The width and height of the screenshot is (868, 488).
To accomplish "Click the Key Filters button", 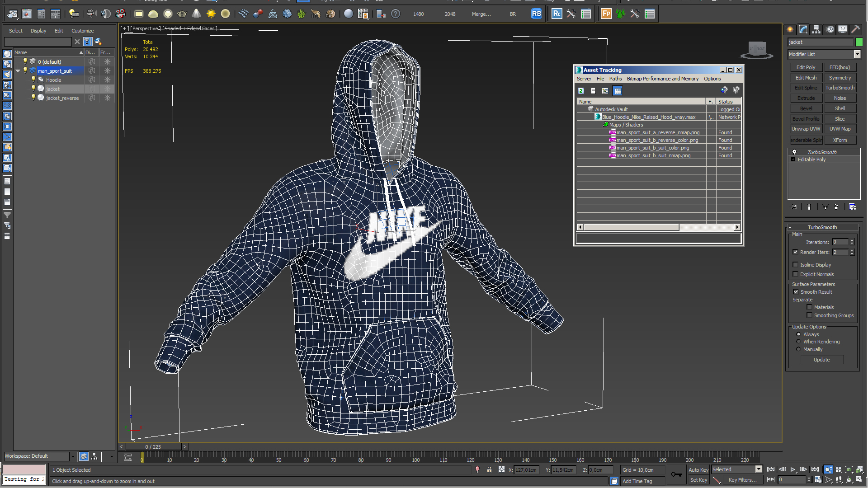I will coord(742,480).
